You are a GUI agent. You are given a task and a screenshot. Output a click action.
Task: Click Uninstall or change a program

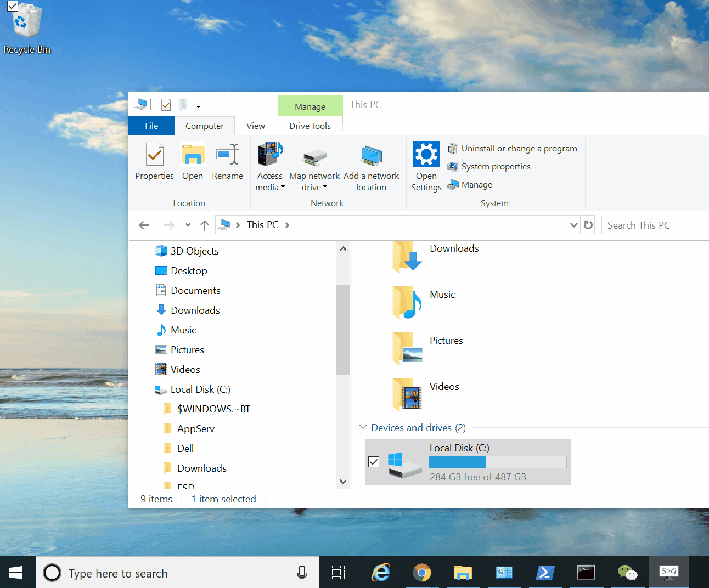519,149
